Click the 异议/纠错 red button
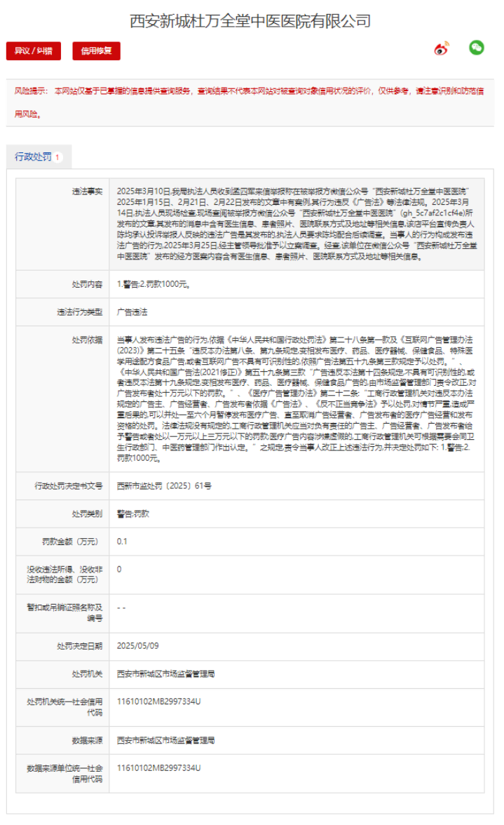504x825 pixels. 34,51
